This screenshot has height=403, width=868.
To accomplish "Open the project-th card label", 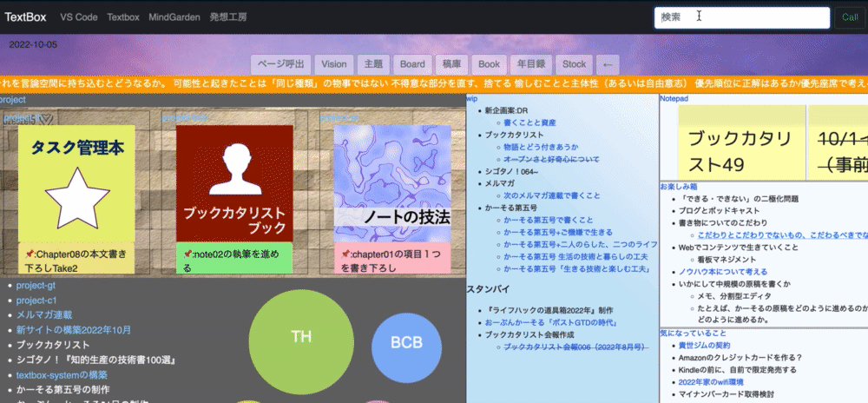I will pyautogui.click(x=23, y=118).
